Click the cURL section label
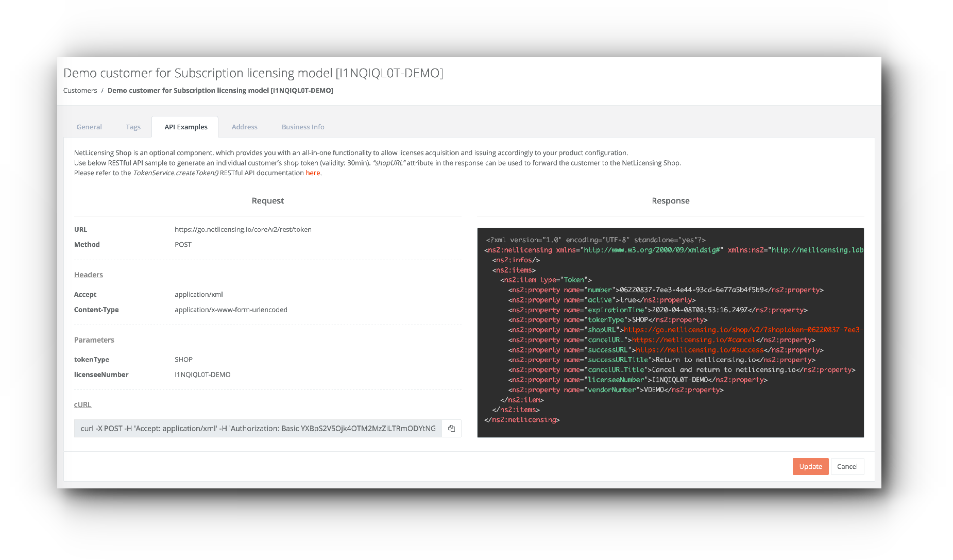The width and height of the screenshot is (953, 560). coord(82,404)
